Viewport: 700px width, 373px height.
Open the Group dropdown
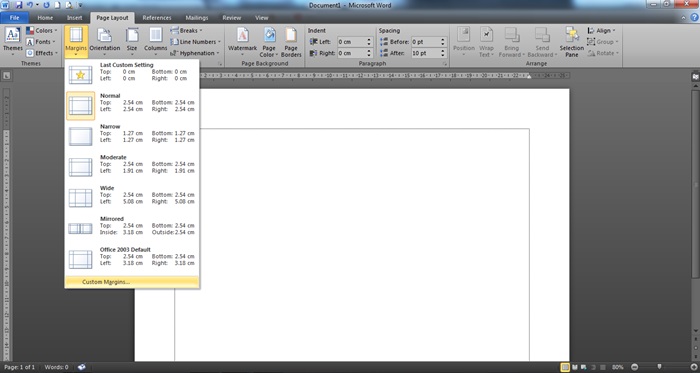(602, 41)
